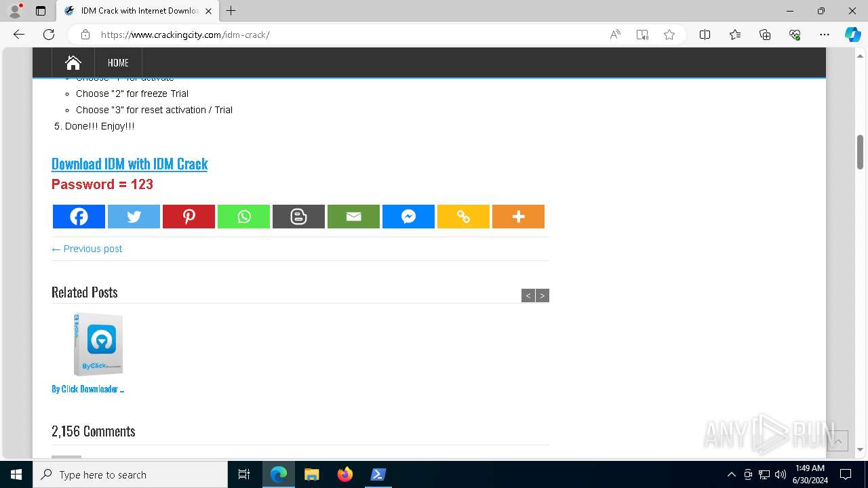Share the post to Blogger
The image size is (868, 488).
298,216
